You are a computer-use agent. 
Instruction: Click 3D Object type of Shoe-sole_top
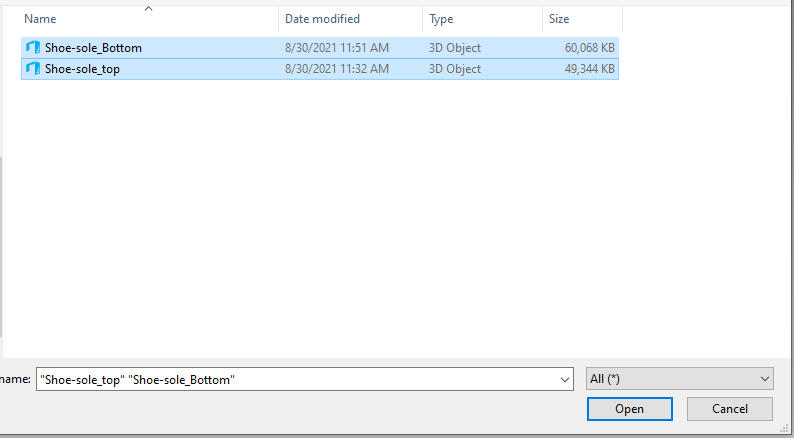[455, 68]
